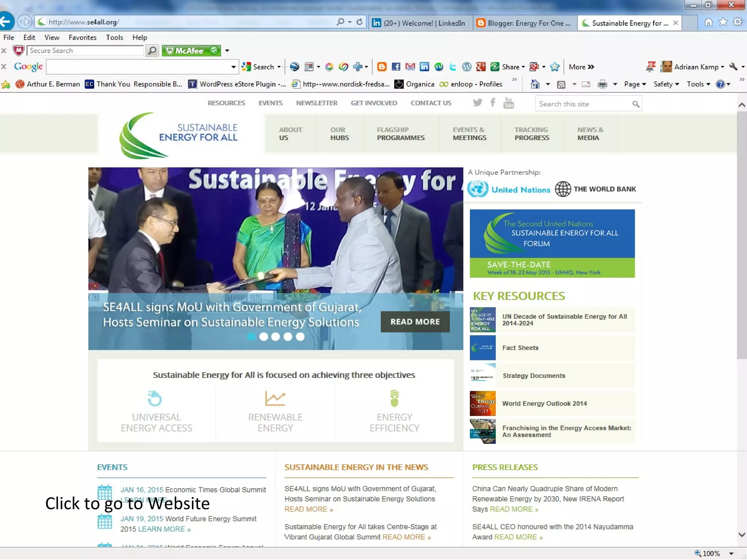The image size is (747, 560).
Task: Open the Tracking Progress navigation item
Action: pyautogui.click(x=532, y=134)
